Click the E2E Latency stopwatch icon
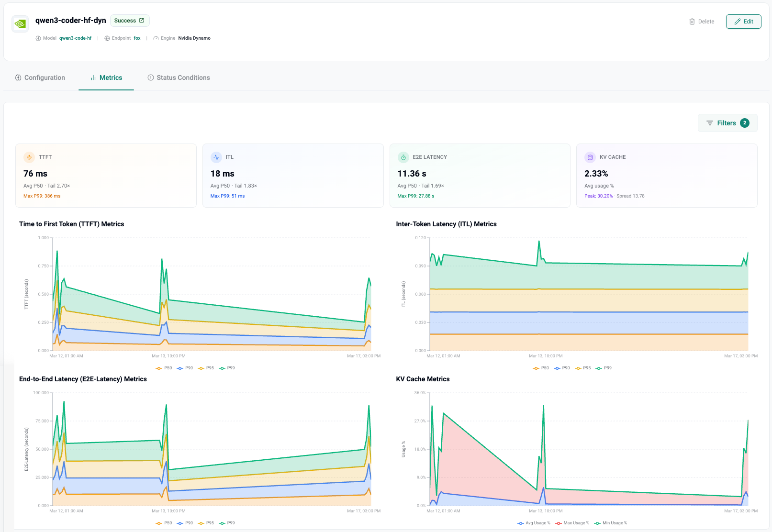The width and height of the screenshot is (772, 532). 403,157
